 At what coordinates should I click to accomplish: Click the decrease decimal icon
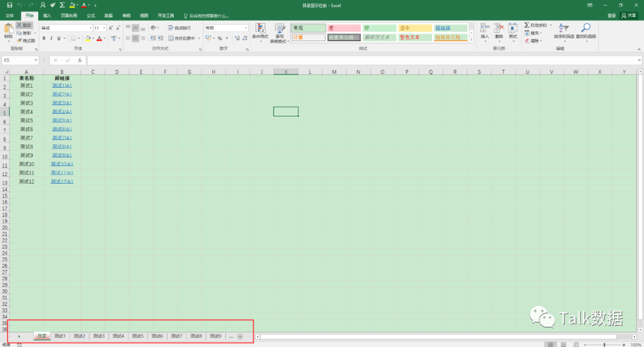tap(245, 38)
